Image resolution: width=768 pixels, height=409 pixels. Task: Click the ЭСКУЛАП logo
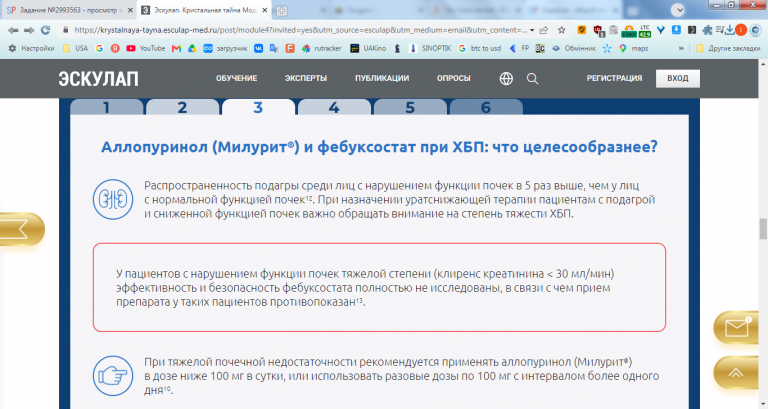point(98,79)
